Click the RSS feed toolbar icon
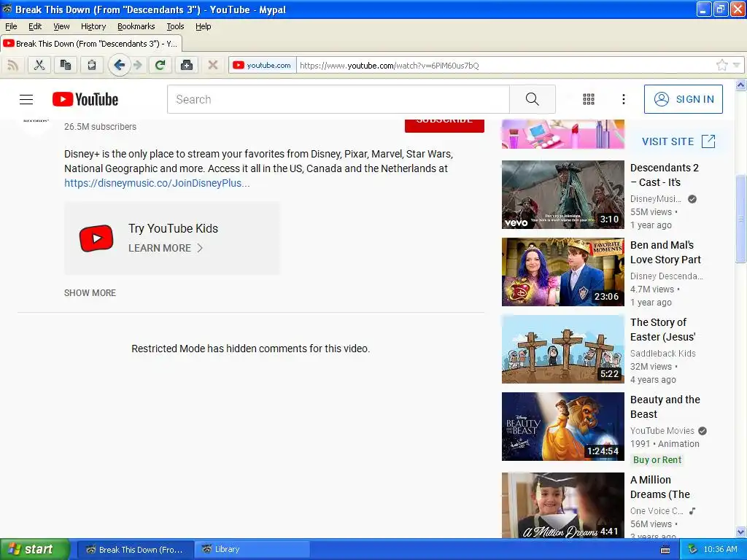The height and width of the screenshot is (560, 747). click(x=13, y=65)
